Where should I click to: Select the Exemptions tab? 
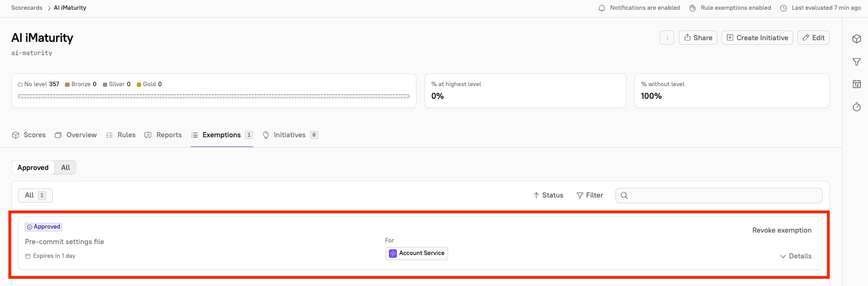coord(222,135)
